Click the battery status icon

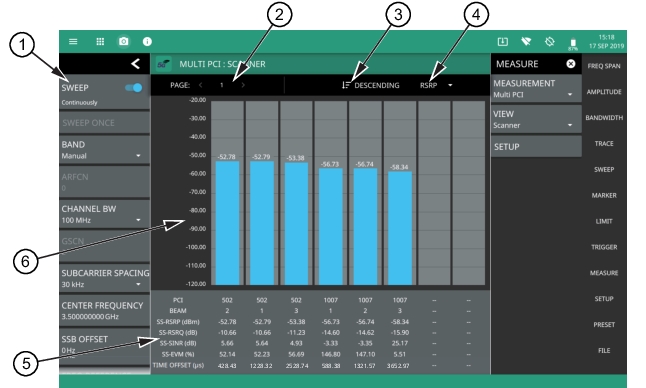click(x=573, y=43)
